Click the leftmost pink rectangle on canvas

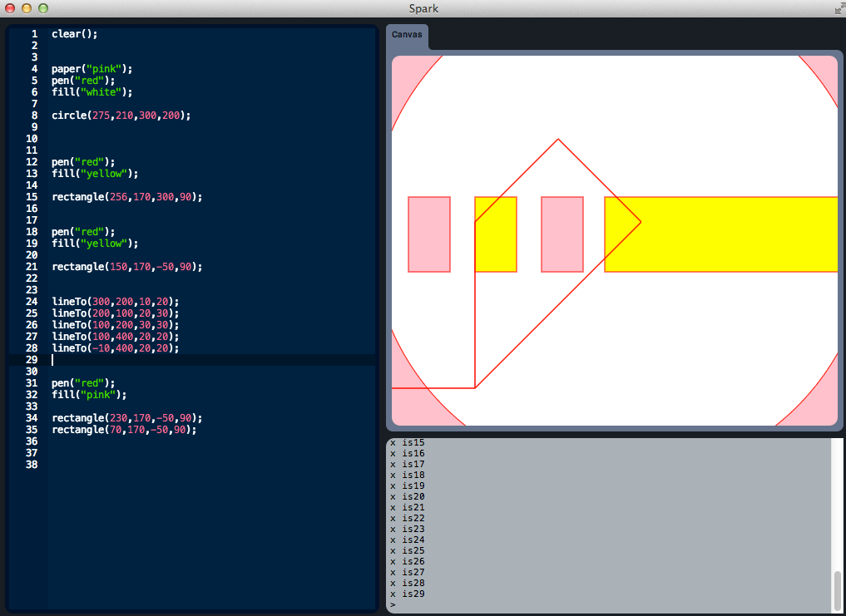(x=429, y=234)
